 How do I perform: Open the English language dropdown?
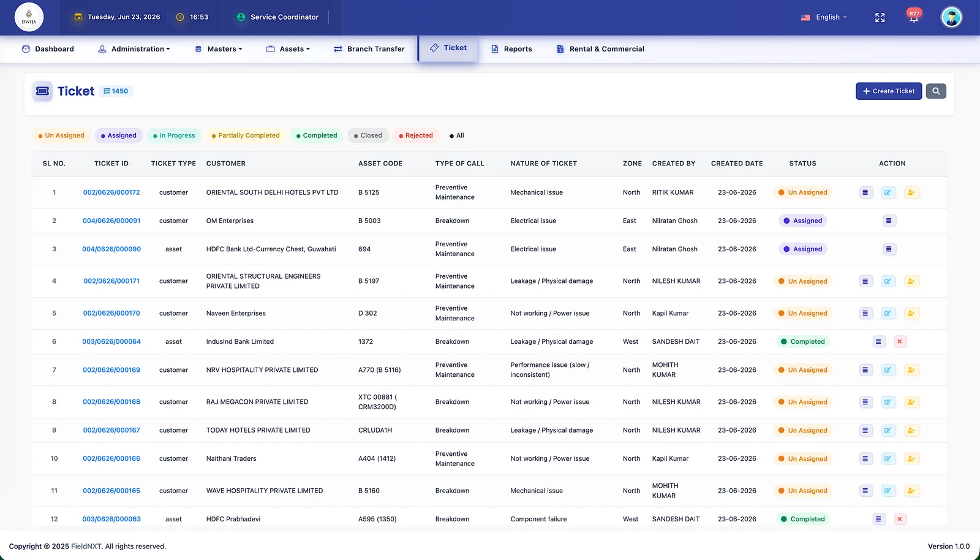[824, 17]
